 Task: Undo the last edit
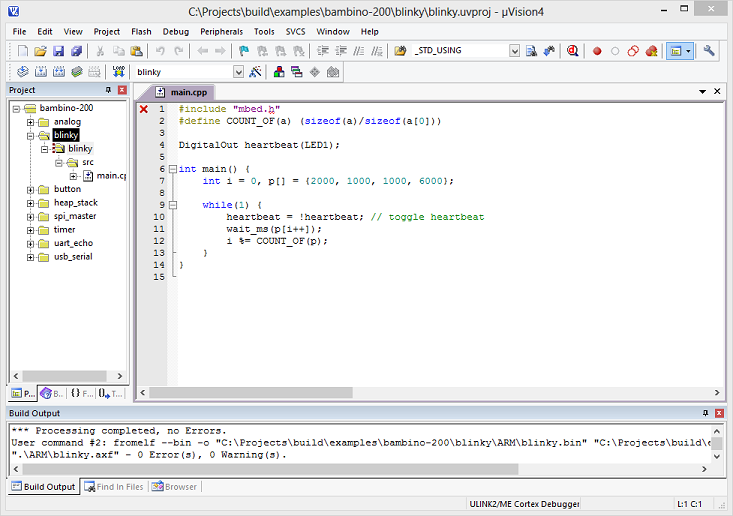pos(160,50)
